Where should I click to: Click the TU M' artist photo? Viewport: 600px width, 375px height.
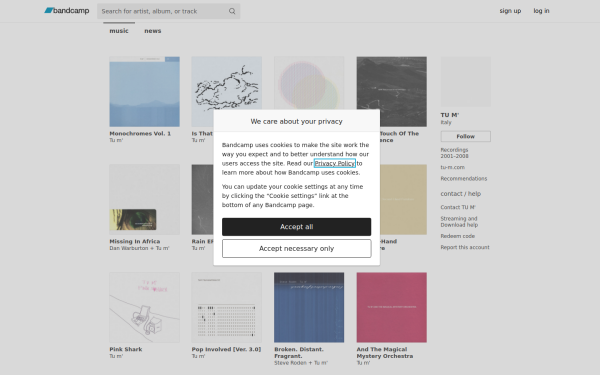point(465,82)
